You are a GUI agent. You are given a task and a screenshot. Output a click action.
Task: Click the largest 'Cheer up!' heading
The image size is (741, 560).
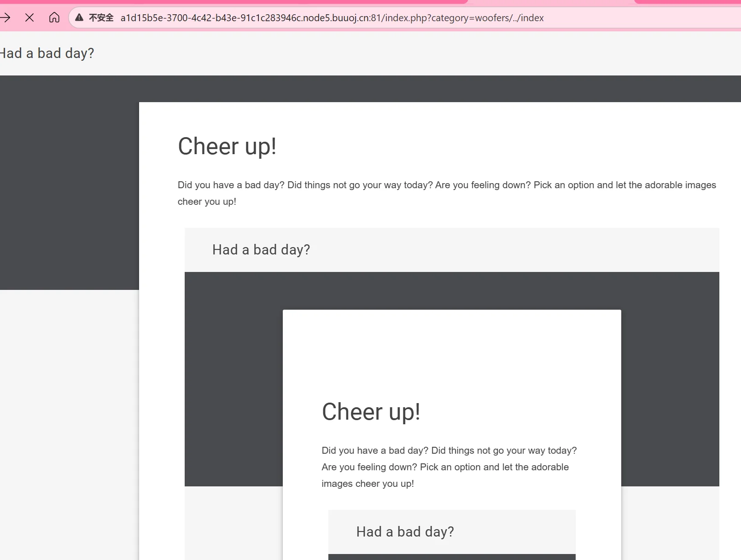click(227, 147)
